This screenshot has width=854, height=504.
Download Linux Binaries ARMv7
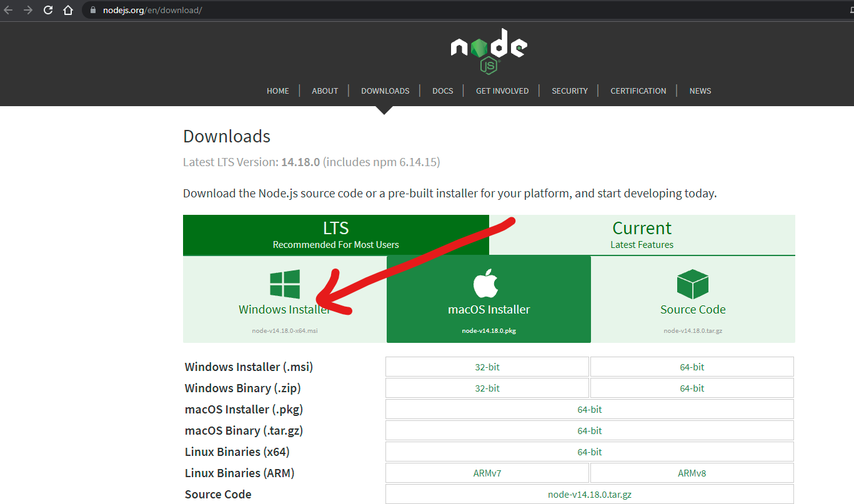487,473
